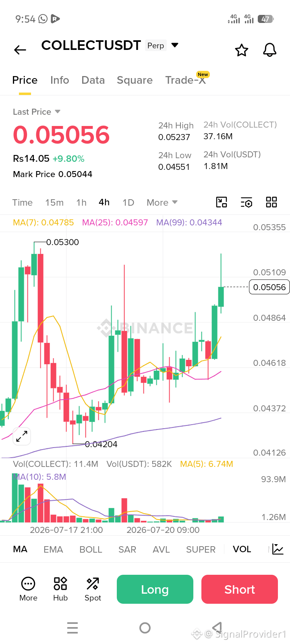Open the Square tab
The width and height of the screenshot is (290, 644).
[x=135, y=80]
